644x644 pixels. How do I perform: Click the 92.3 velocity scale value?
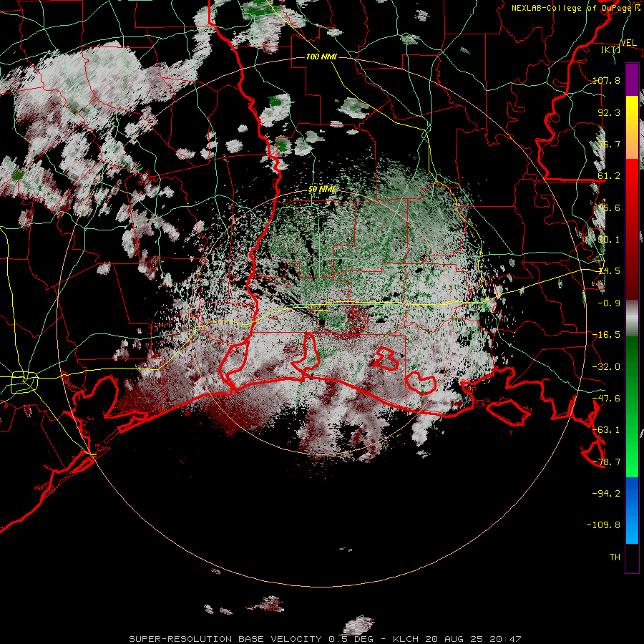coord(609,112)
